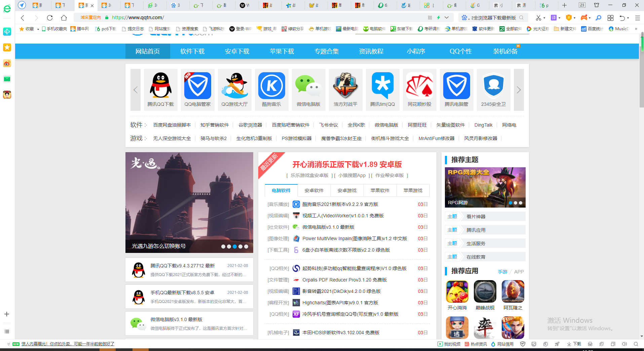Open the browser home page icon

point(64,18)
